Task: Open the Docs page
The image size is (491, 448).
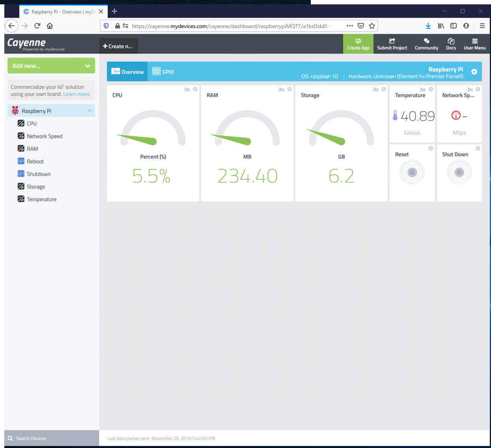Action: click(x=451, y=44)
